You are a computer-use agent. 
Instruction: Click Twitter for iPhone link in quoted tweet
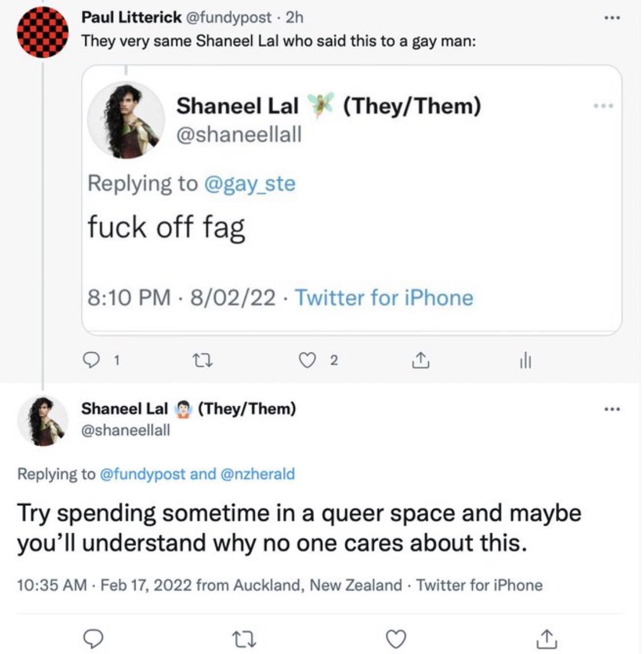coord(384,298)
